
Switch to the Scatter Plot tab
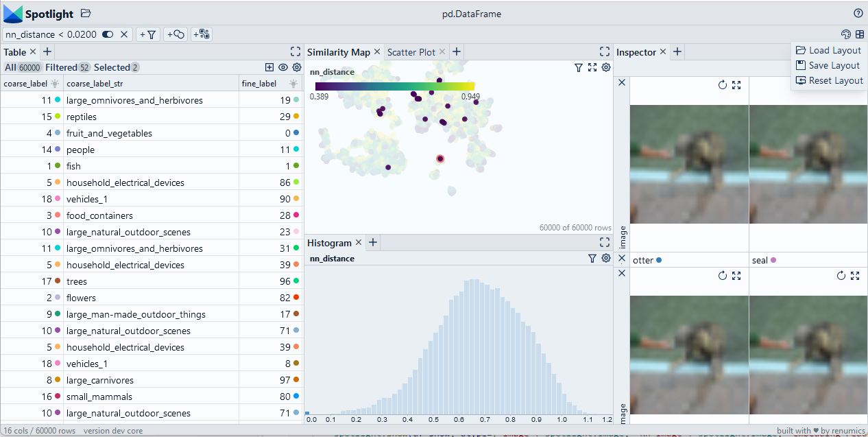pos(411,52)
